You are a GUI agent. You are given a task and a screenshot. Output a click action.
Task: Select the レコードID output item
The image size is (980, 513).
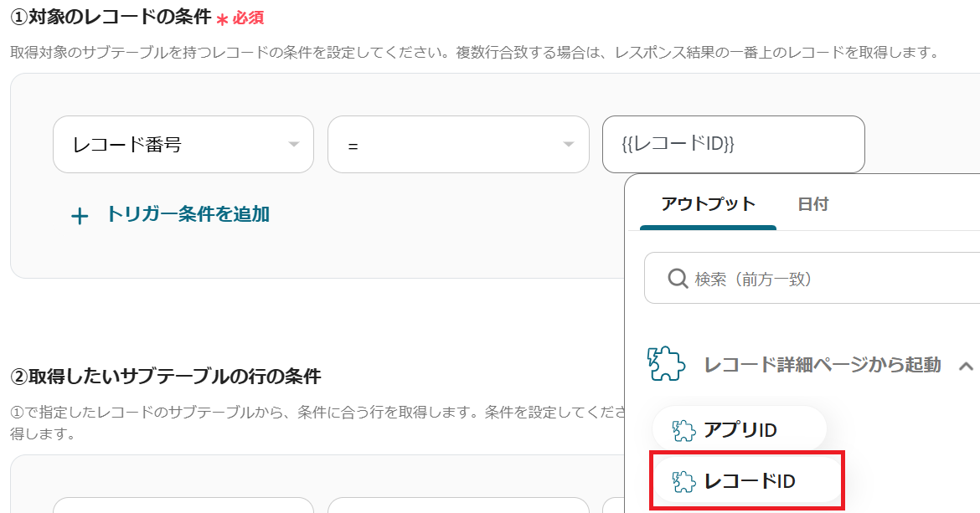click(747, 480)
